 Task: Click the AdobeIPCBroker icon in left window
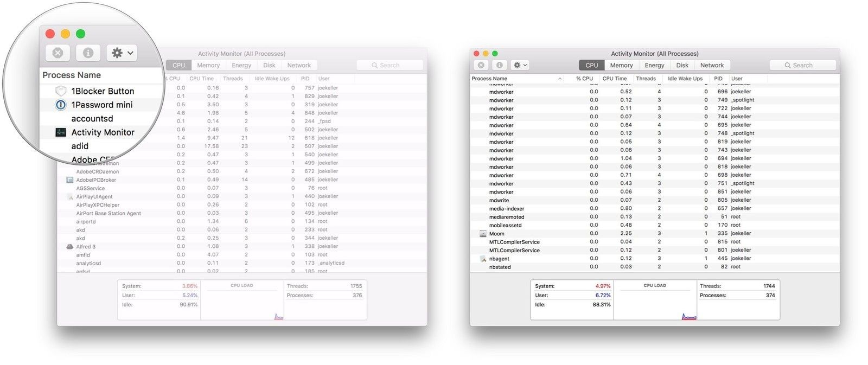tap(69, 180)
